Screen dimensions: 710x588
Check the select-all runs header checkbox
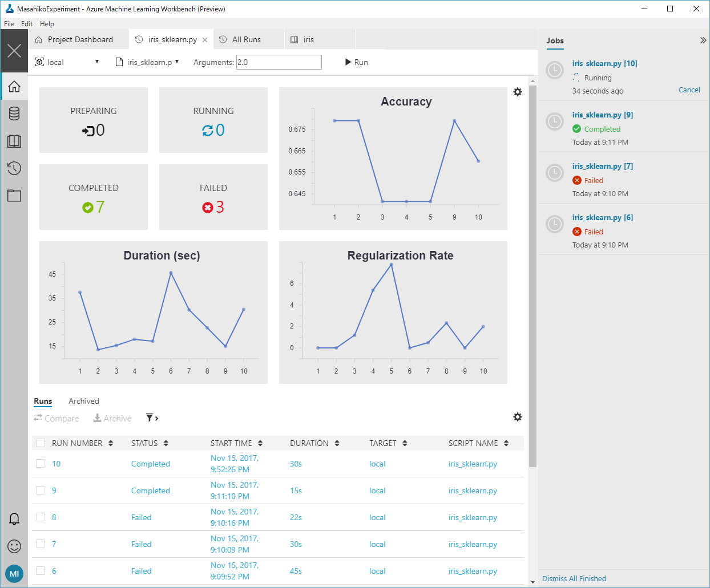coord(41,443)
